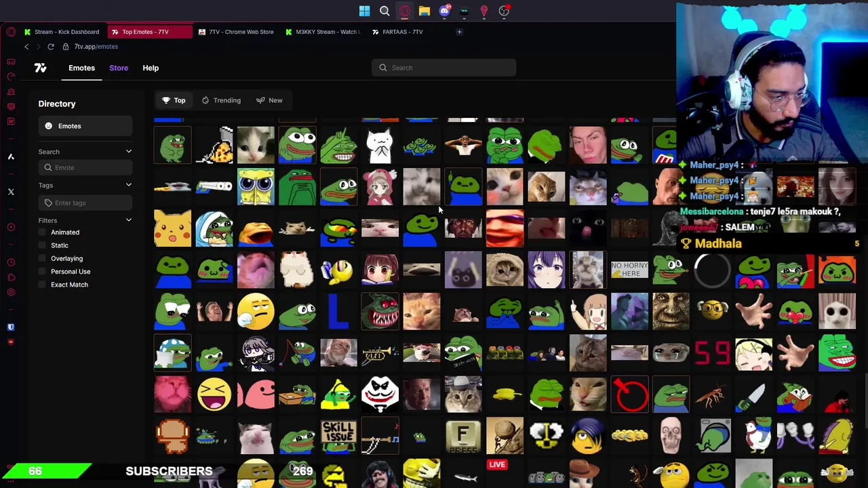The height and width of the screenshot is (488, 868).
Task: Switch to the Emotes nav tab
Action: pyautogui.click(x=81, y=68)
